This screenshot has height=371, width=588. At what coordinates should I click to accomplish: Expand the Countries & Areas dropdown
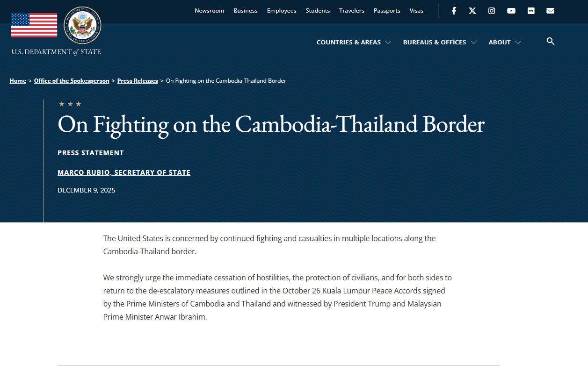click(x=354, y=43)
